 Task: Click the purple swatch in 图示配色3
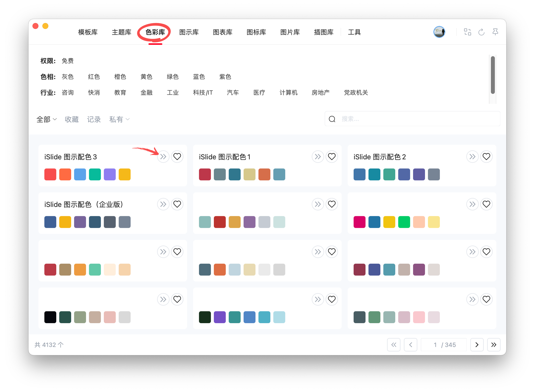point(110,174)
